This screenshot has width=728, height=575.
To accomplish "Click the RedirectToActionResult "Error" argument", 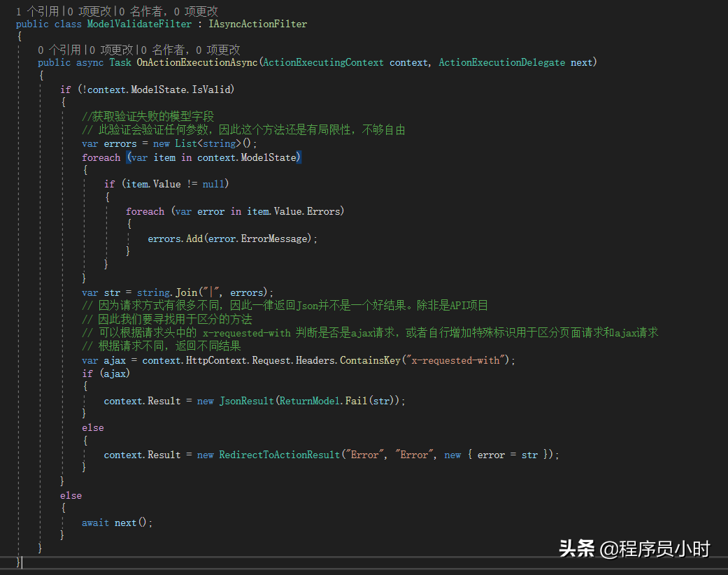I will 364,454.
